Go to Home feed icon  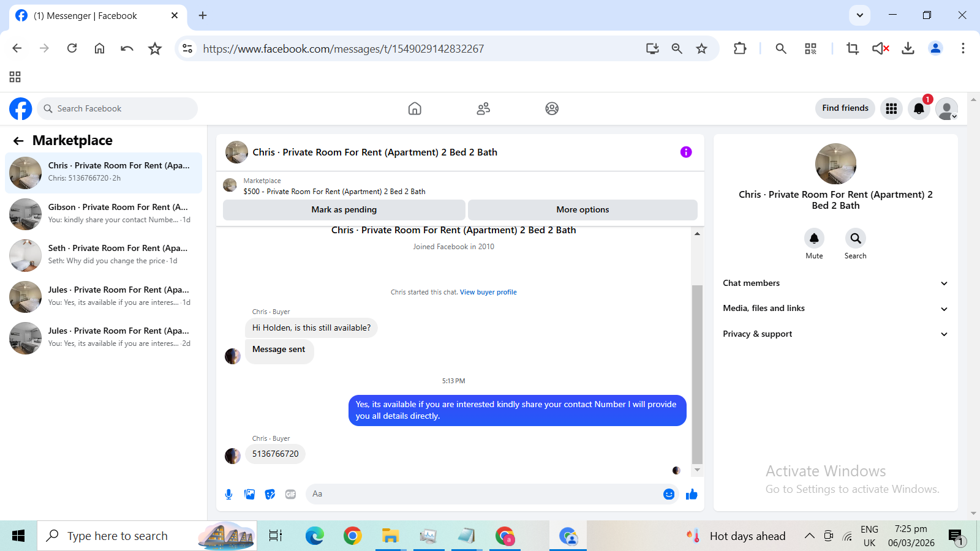pyautogui.click(x=415, y=109)
